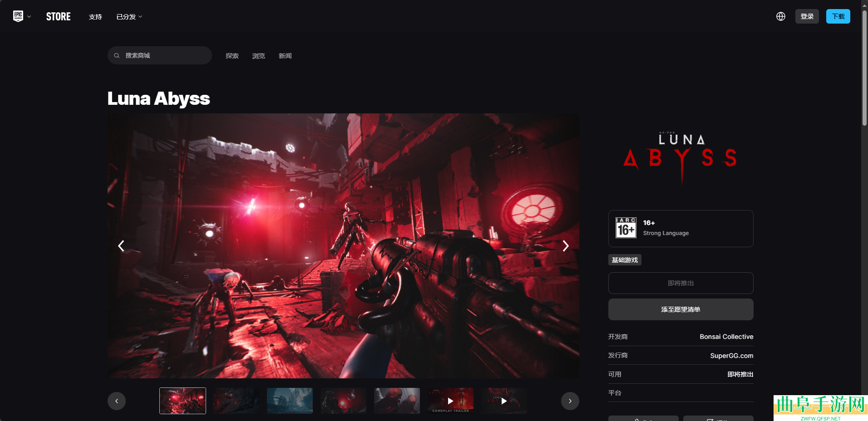Image resolution: width=868 pixels, height=421 pixels.
Task: Click the IARC 16+ rating icon
Action: pos(626,228)
